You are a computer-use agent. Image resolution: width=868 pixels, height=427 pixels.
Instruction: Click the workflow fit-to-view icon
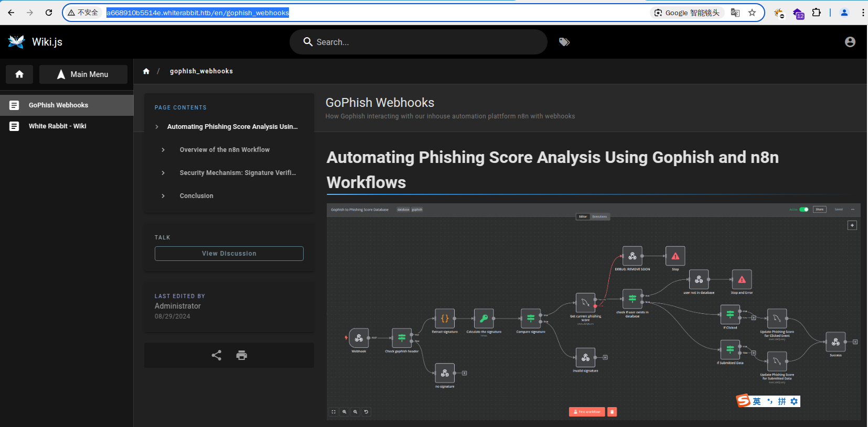334,412
